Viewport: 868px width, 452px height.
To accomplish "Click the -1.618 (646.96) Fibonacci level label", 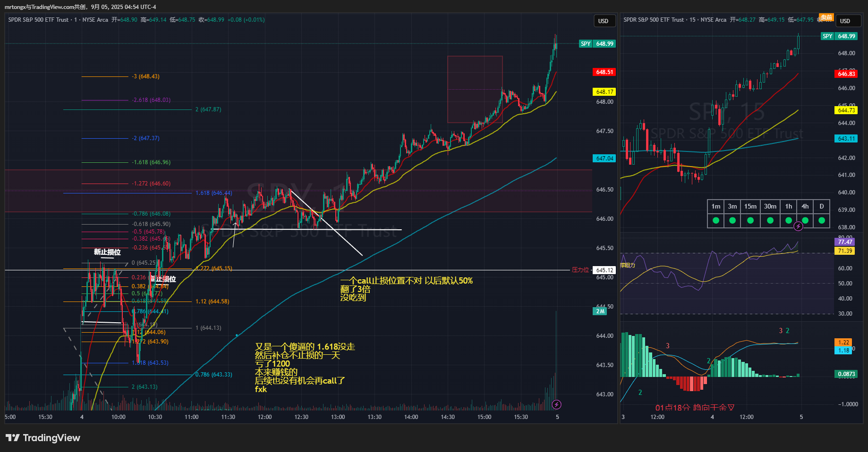I will tap(151, 162).
